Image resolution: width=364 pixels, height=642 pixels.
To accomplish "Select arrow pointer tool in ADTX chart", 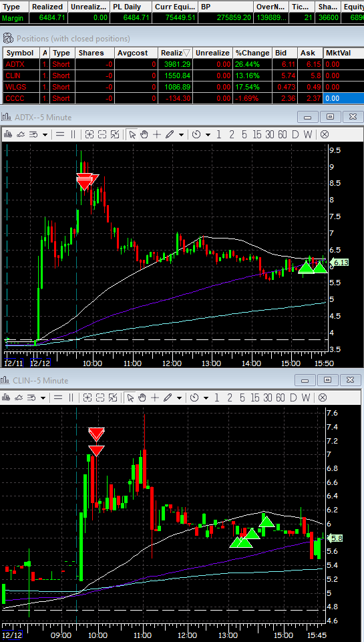I will coord(132,134).
